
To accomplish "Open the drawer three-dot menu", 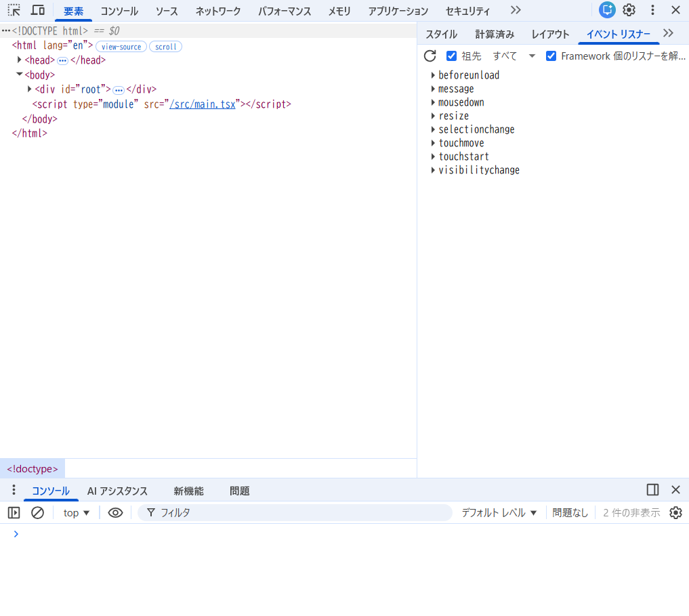I will (x=14, y=490).
